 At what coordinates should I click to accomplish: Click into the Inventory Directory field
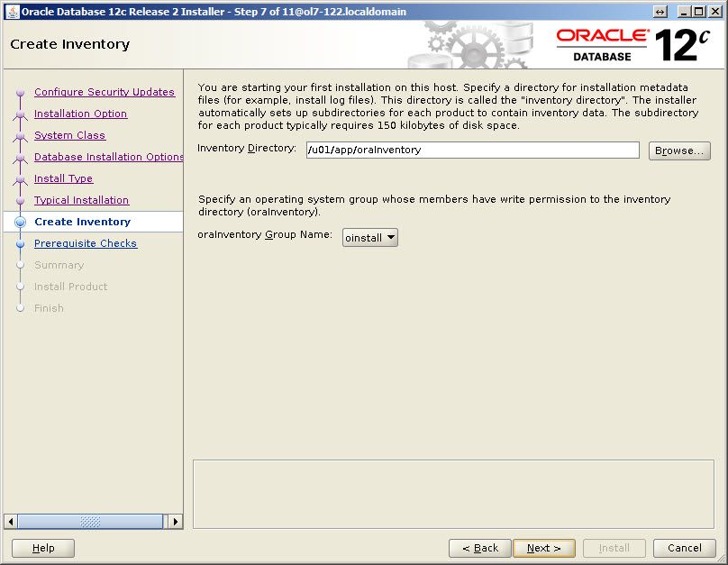473,150
